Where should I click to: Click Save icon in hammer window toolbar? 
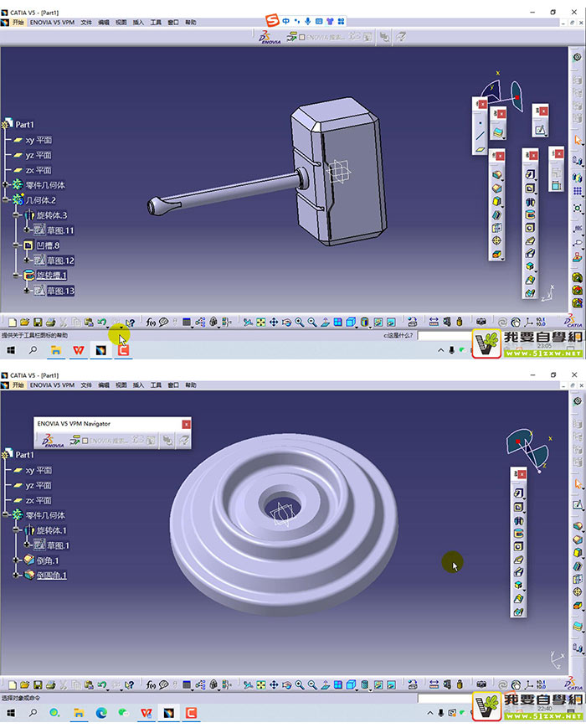tap(38, 322)
